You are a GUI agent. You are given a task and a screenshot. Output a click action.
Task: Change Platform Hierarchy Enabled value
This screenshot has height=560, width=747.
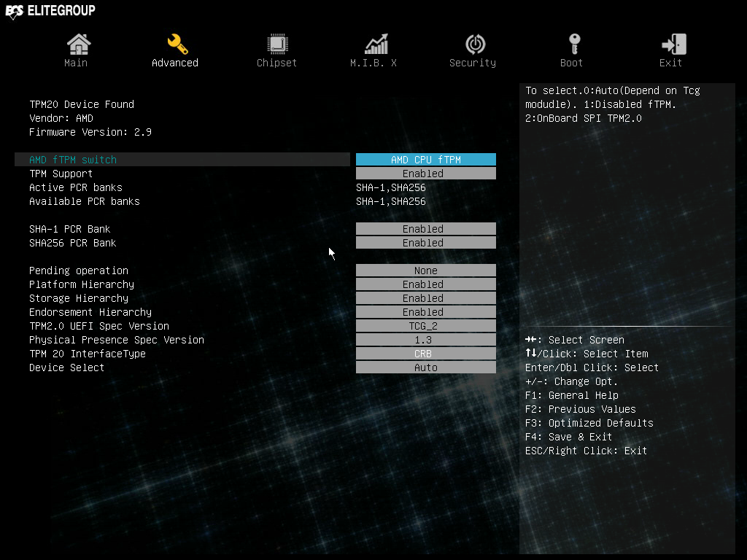426,284
